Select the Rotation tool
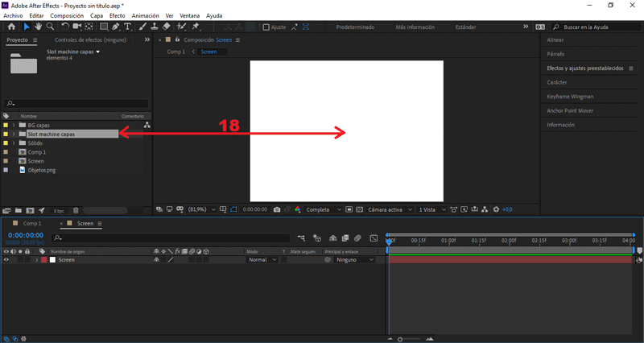The image size is (644, 343). click(x=65, y=27)
